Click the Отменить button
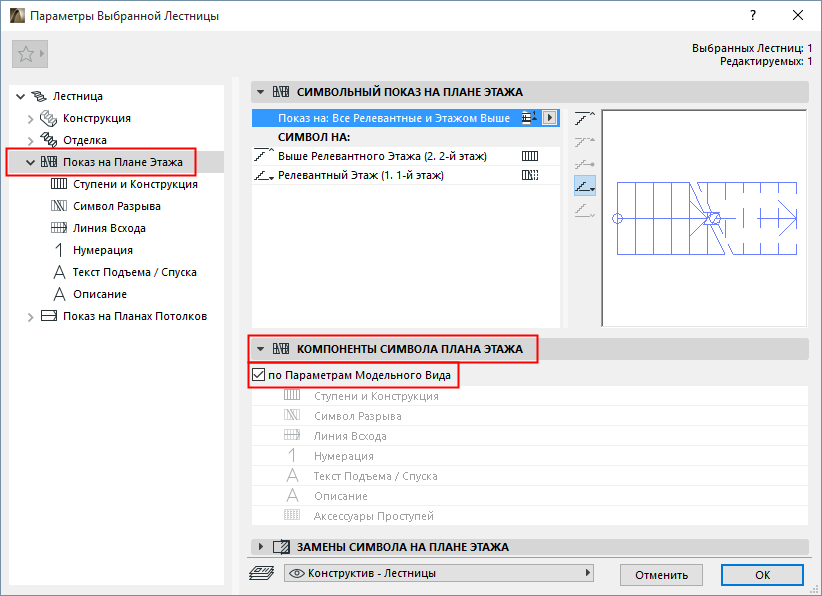The image size is (822, 596). pyautogui.click(x=661, y=575)
